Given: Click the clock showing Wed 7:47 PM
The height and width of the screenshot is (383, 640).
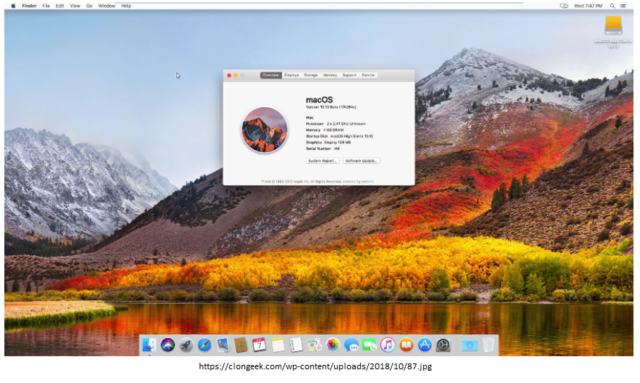Looking at the screenshot, I should click(588, 6).
